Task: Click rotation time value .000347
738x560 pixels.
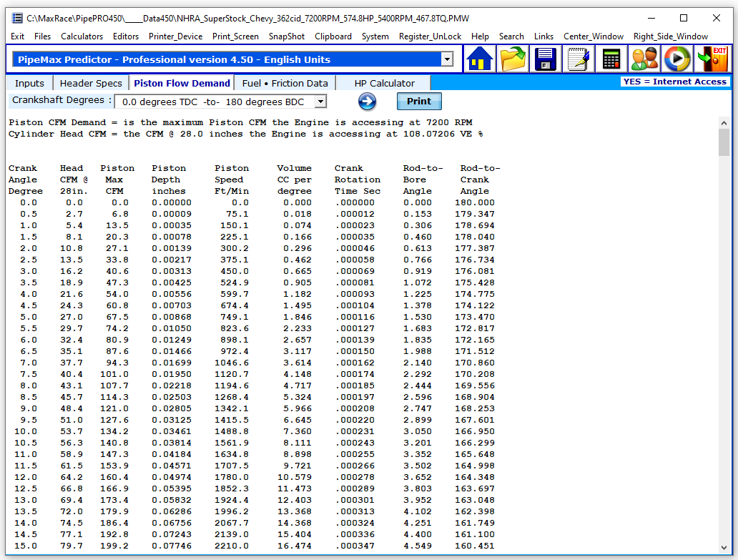Action: click(x=355, y=546)
